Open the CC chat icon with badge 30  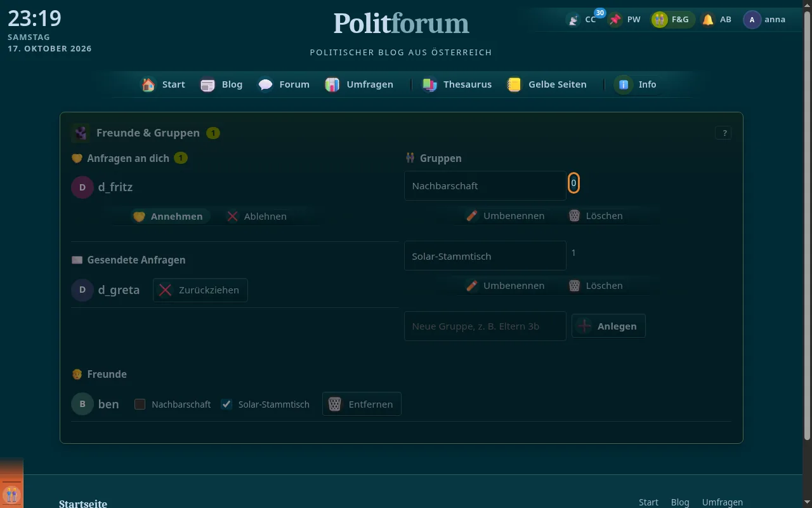point(573,20)
